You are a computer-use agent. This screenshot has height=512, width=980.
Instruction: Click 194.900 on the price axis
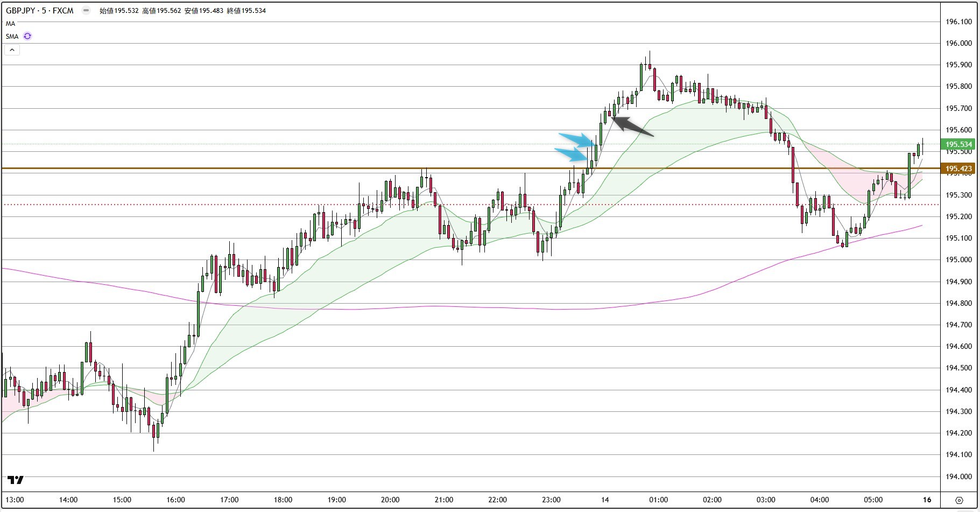pyautogui.click(x=959, y=282)
